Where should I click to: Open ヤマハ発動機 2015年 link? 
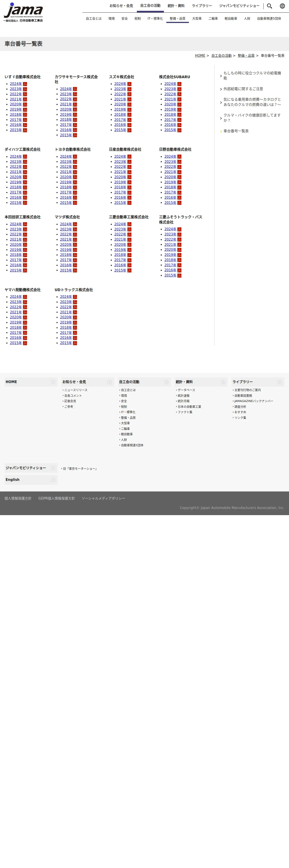(16, 343)
